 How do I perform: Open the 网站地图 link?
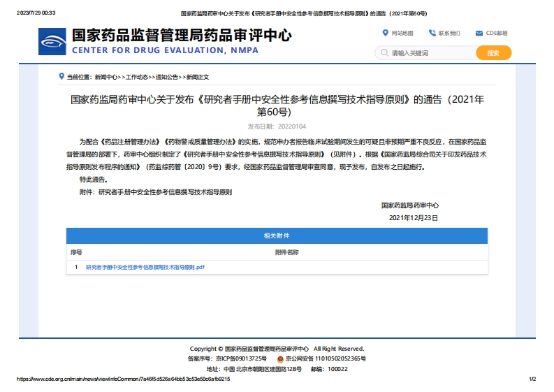click(x=402, y=34)
